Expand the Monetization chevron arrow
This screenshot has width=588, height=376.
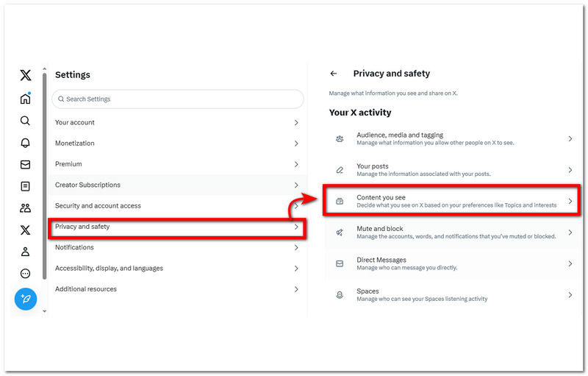[296, 143]
